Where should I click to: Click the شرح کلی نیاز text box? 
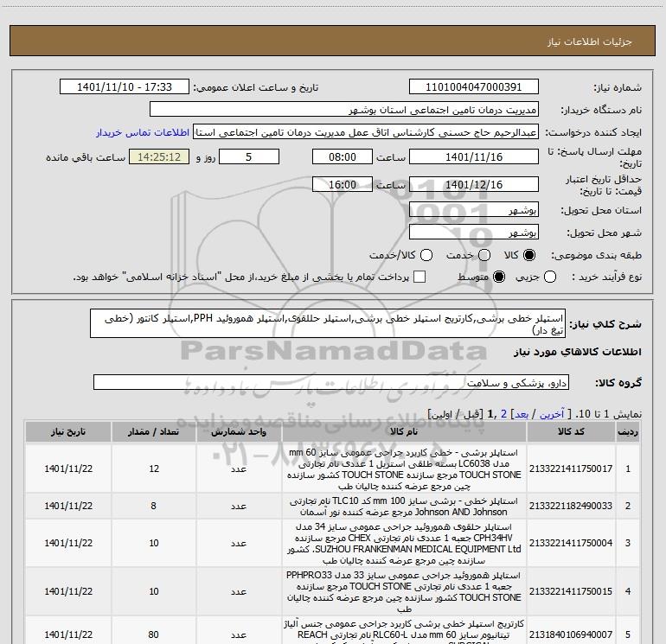click(x=328, y=324)
